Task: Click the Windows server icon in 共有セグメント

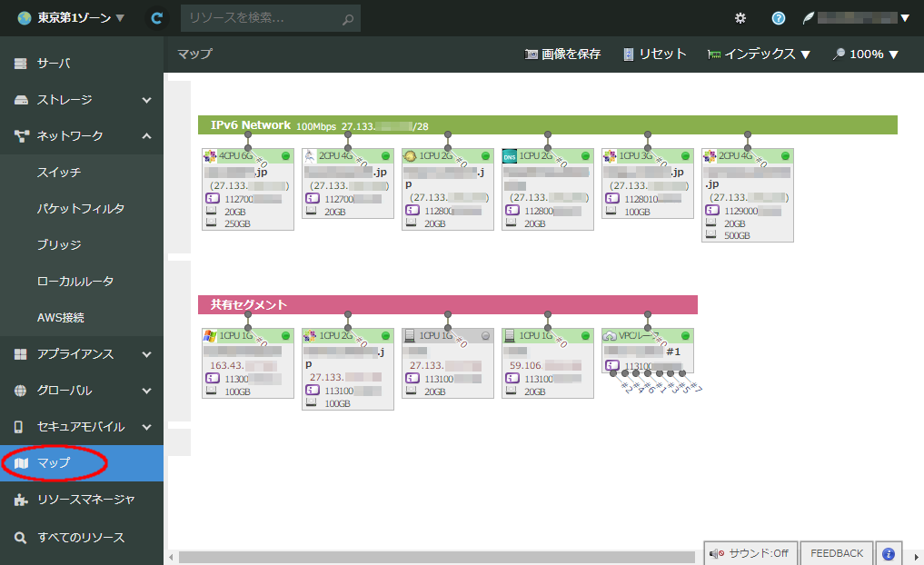Action: tap(210, 336)
